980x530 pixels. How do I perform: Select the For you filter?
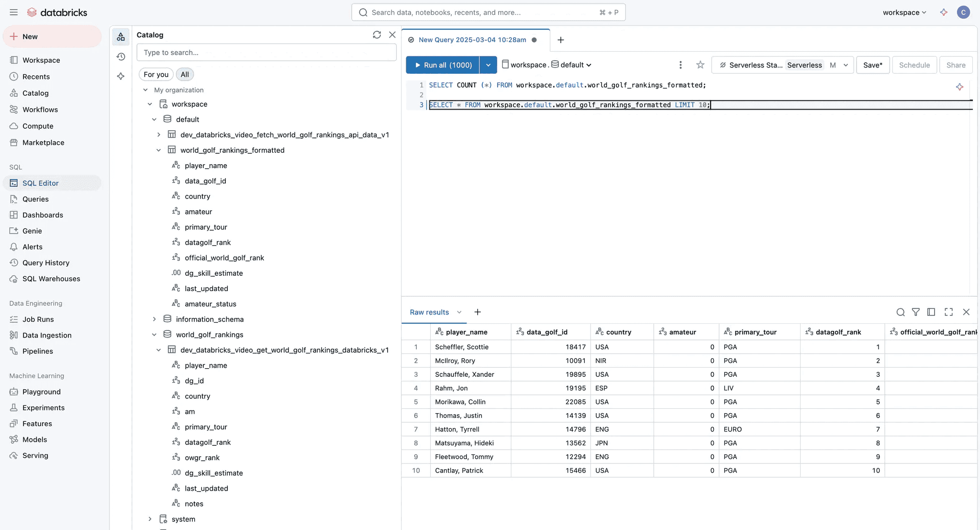click(x=156, y=74)
